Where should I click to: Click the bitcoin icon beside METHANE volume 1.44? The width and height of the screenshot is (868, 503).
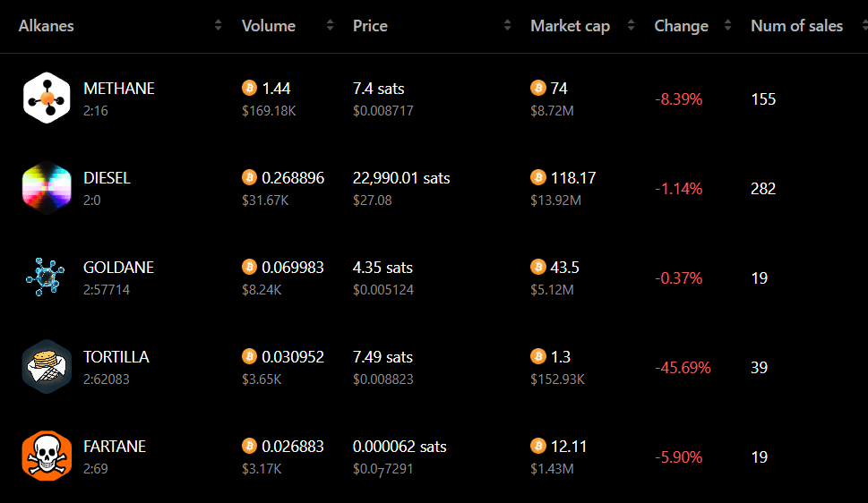pyautogui.click(x=250, y=88)
